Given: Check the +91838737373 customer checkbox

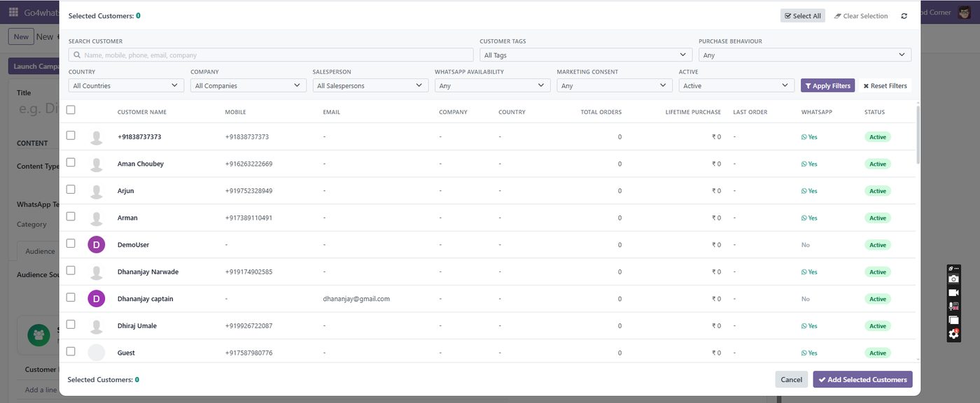Looking at the screenshot, I should [71, 135].
